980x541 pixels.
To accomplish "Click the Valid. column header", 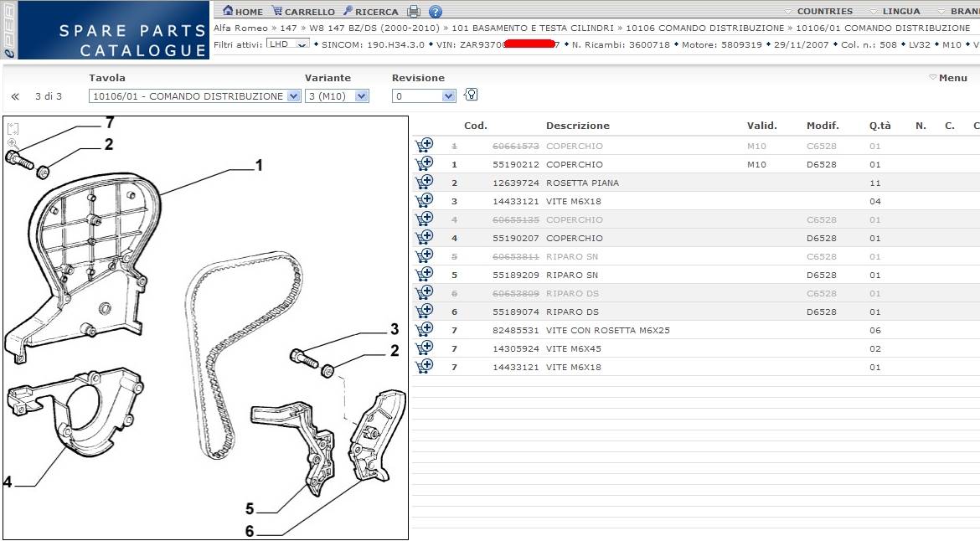I will 762,126.
